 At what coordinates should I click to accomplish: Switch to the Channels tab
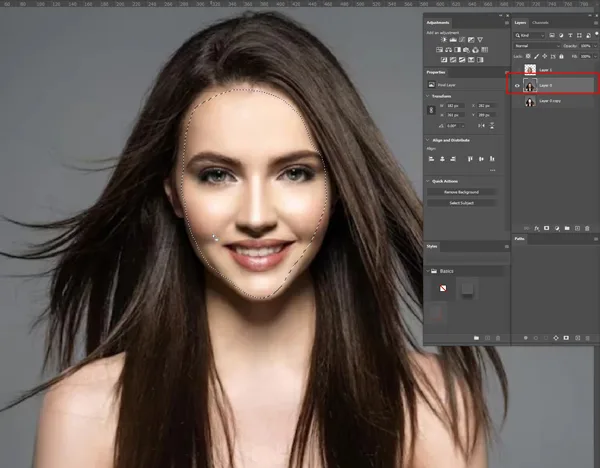(x=541, y=22)
